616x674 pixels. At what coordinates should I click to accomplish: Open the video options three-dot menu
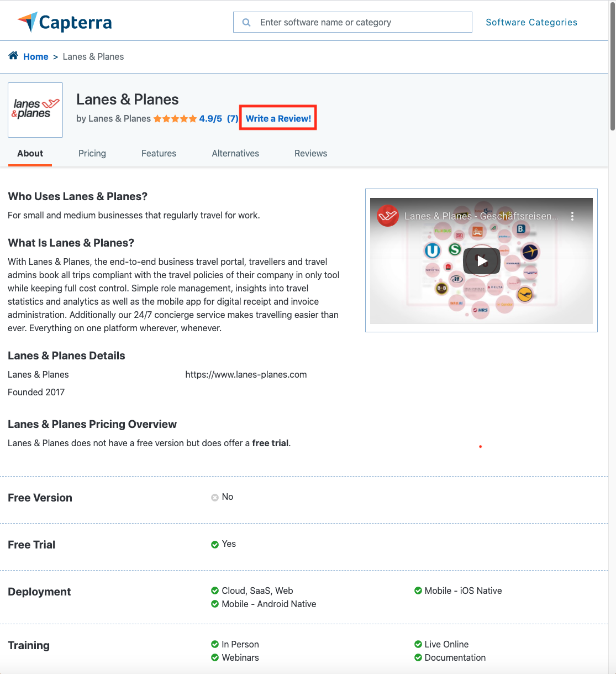point(572,216)
